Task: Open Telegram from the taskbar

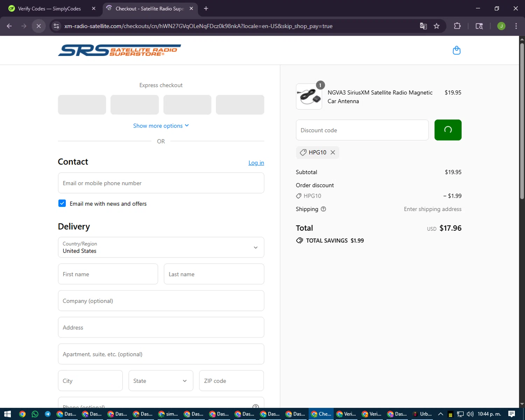Action: coord(48,414)
